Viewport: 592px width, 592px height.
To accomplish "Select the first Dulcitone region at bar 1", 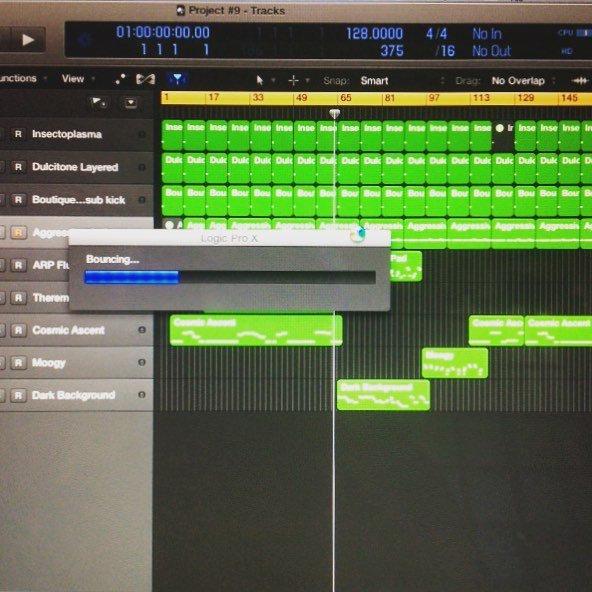I will (x=173, y=168).
